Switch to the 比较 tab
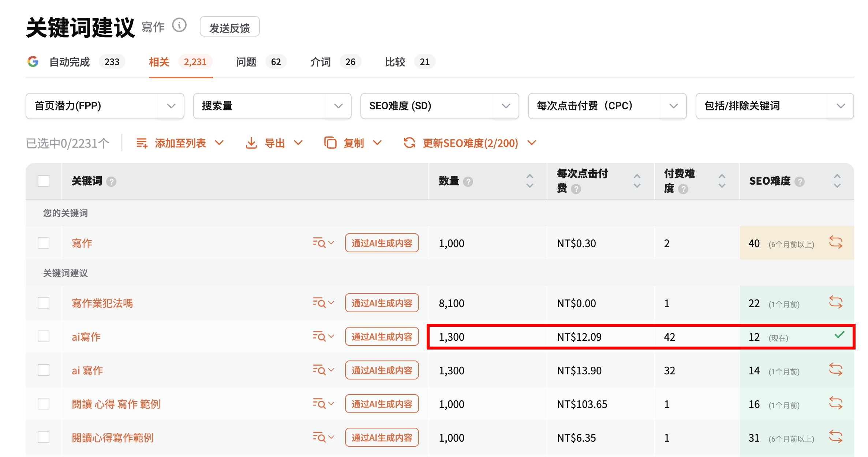This screenshot has width=868, height=457. pyautogui.click(x=410, y=62)
